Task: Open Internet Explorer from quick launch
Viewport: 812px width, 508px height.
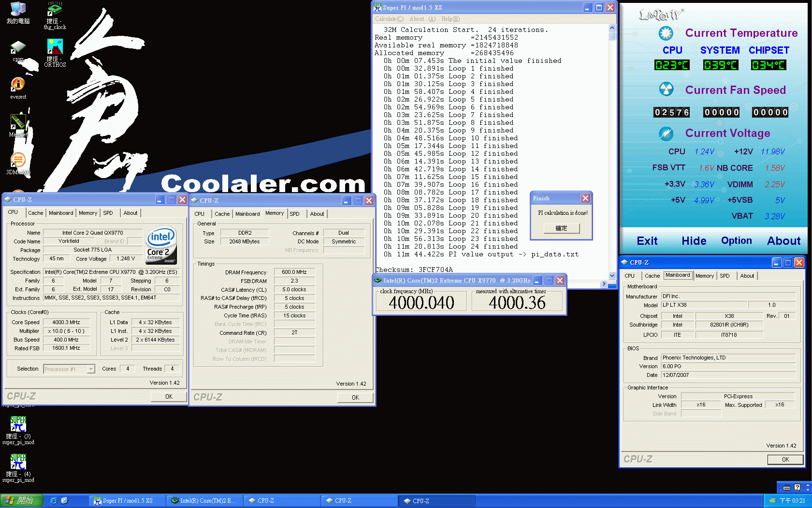Action: (53, 501)
